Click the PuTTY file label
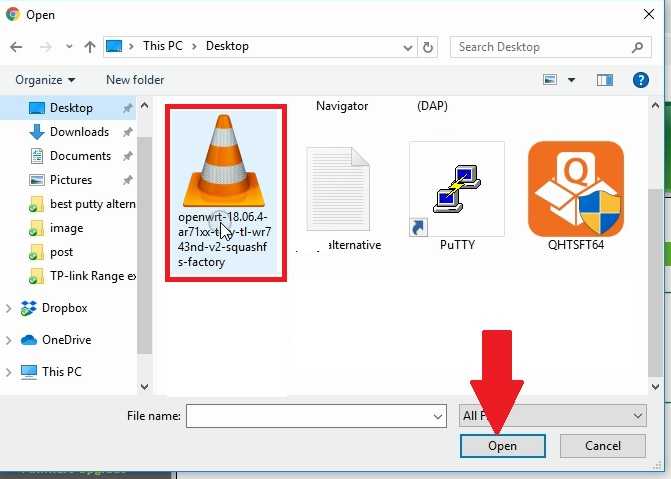Viewport: 671px width, 479px height. point(457,245)
